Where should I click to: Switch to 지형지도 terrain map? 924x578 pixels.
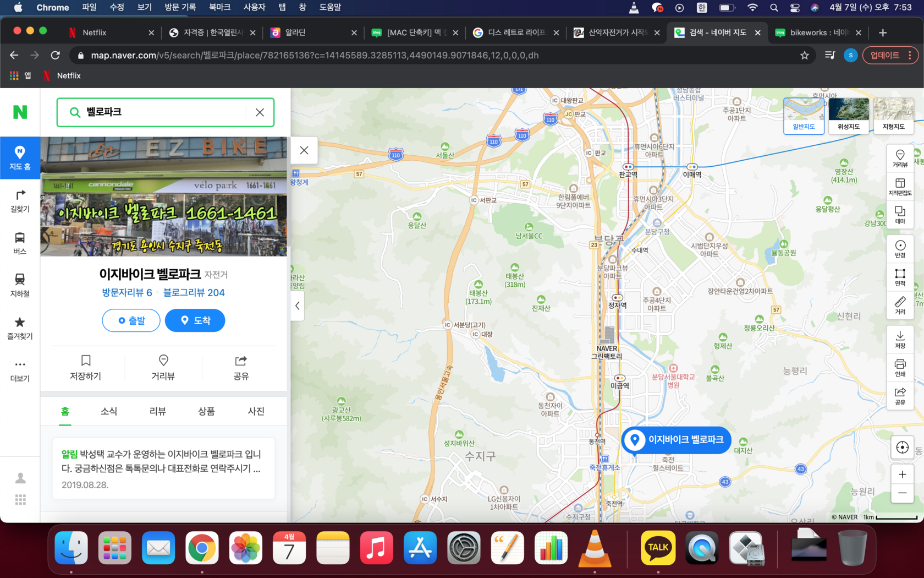tap(893, 116)
